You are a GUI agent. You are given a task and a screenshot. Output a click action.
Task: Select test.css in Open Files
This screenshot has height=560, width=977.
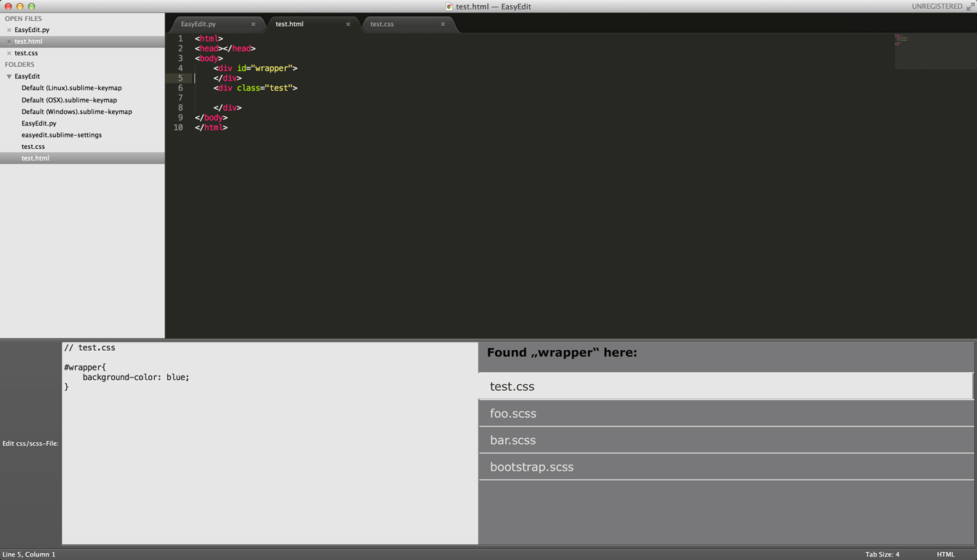[x=26, y=53]
